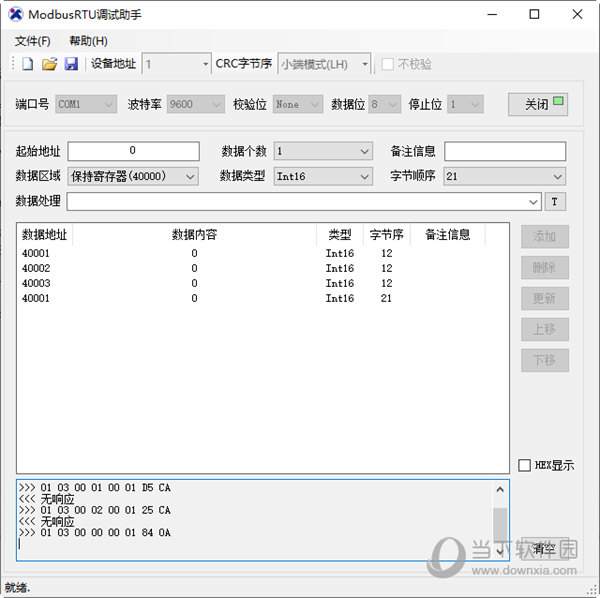This screenshot has width=600, height=598.
Task: Open the 帮助(H) menu
Action: 88,41
